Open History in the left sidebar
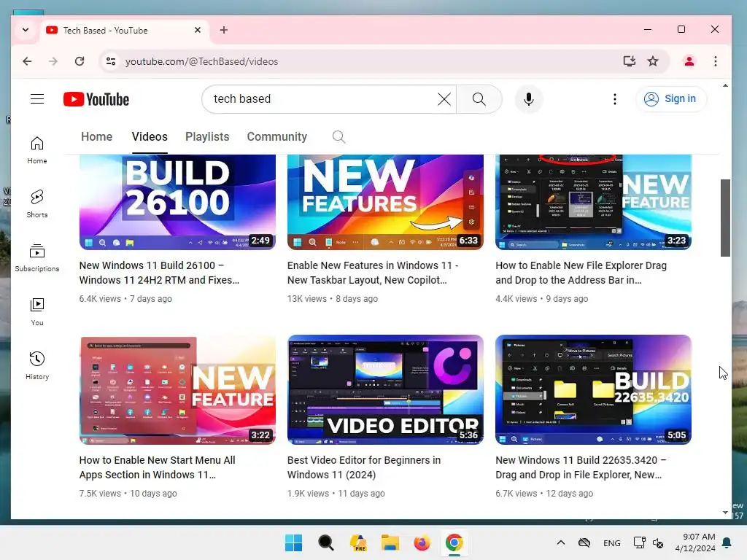The image size is (747, 560). point(37,365)
